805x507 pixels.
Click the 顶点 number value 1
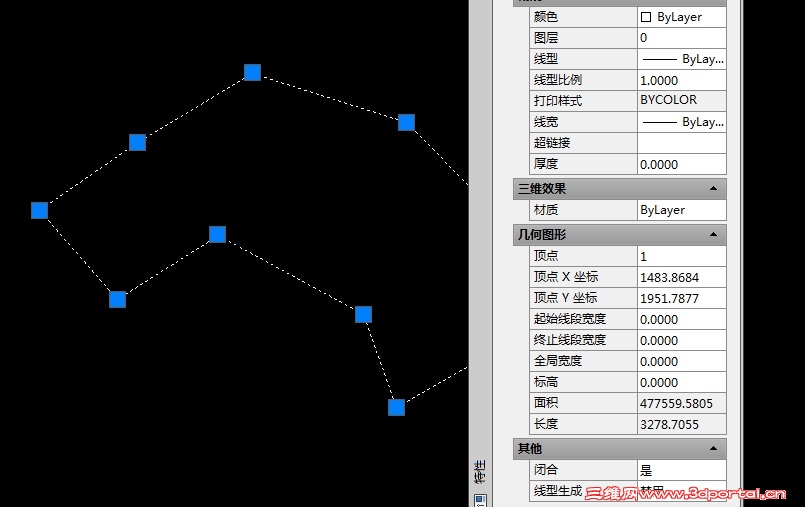(681, 256)
